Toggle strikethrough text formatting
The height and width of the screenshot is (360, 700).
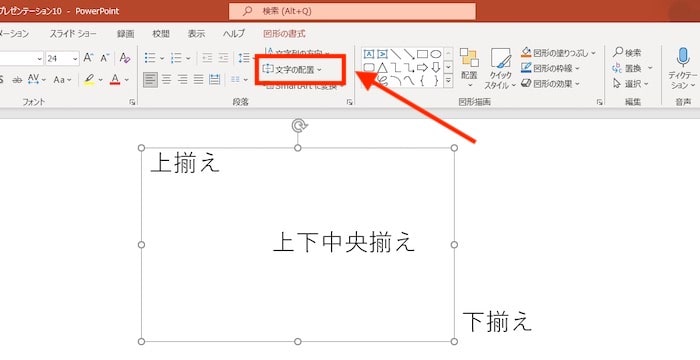click(x=17, y=80)
